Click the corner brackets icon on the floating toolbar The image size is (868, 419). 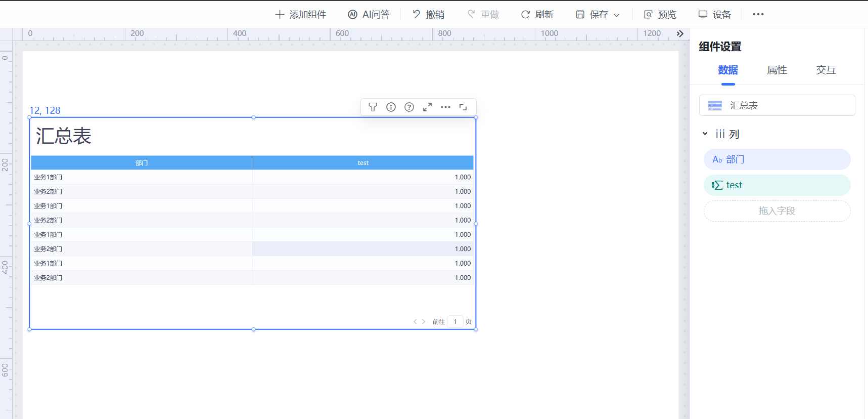pyautogui.click(x=463, y=107)
